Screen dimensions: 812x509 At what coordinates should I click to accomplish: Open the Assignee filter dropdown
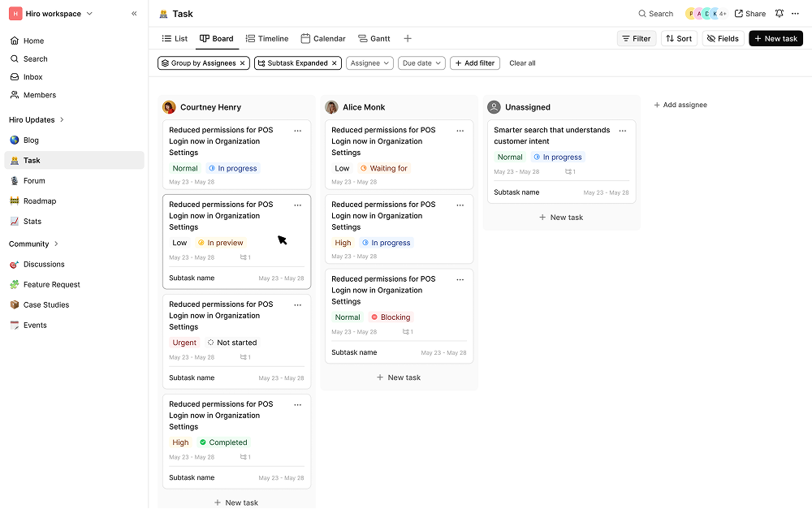pos(369,63)
